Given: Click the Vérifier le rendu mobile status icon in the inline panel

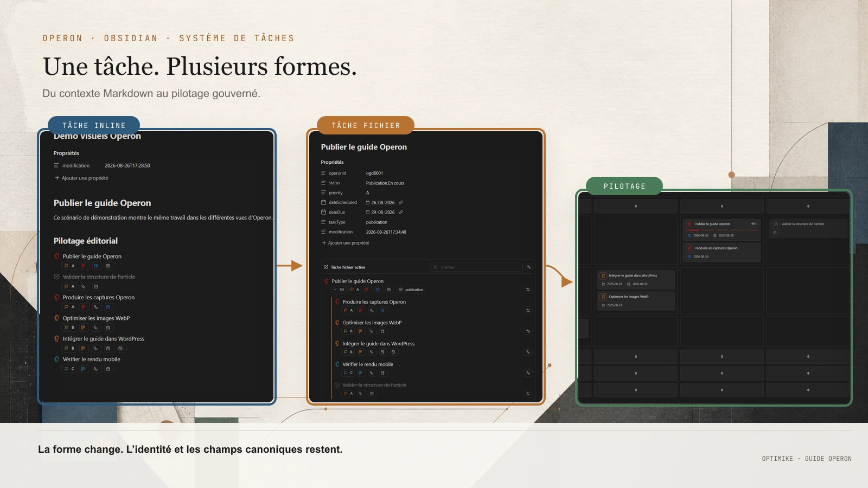Looking at the screenshot, I should coord(56,359).
